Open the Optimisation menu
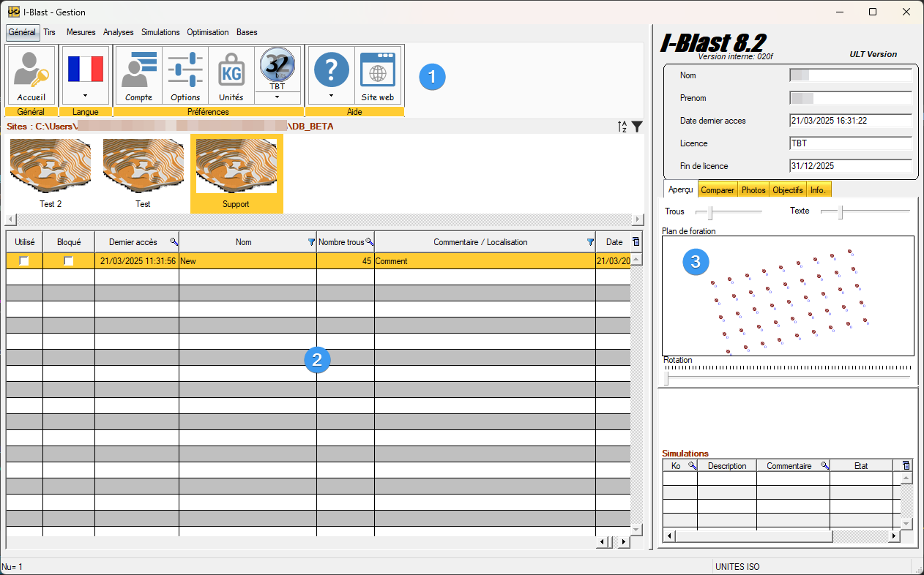924x575 pixels. click(x=208, y=32)
